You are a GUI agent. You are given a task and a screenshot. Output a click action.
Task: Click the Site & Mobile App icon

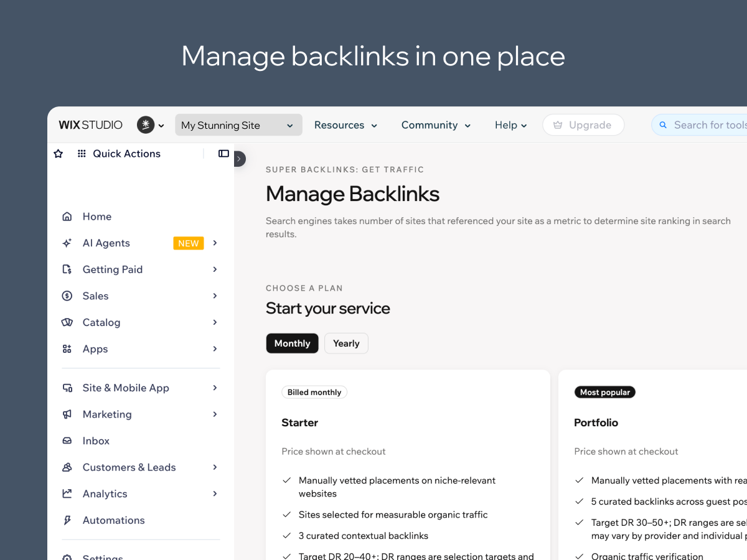point(67,388)
